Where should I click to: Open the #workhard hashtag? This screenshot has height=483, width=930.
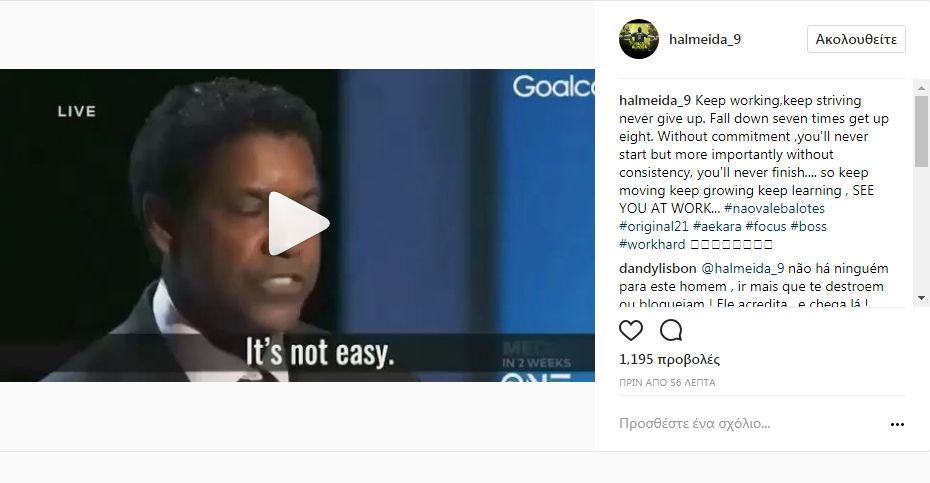click(x=652, y=244)
